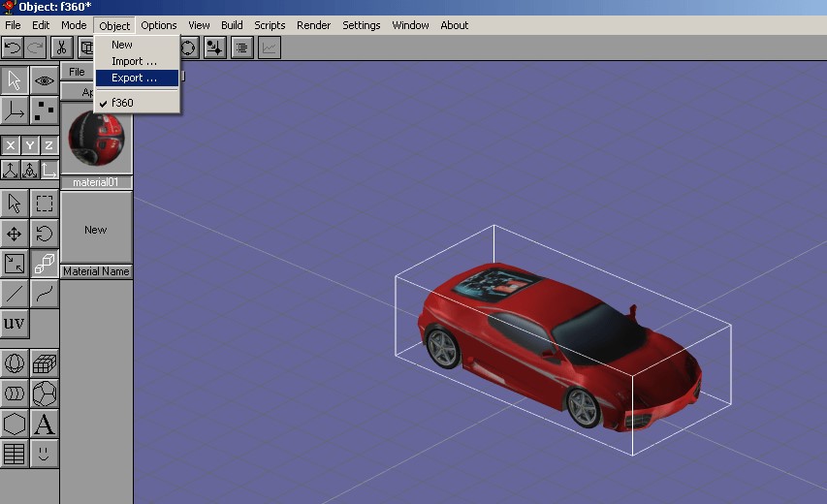
Task: Toggle the Y axis constraint button
Action: pos(29,145)
